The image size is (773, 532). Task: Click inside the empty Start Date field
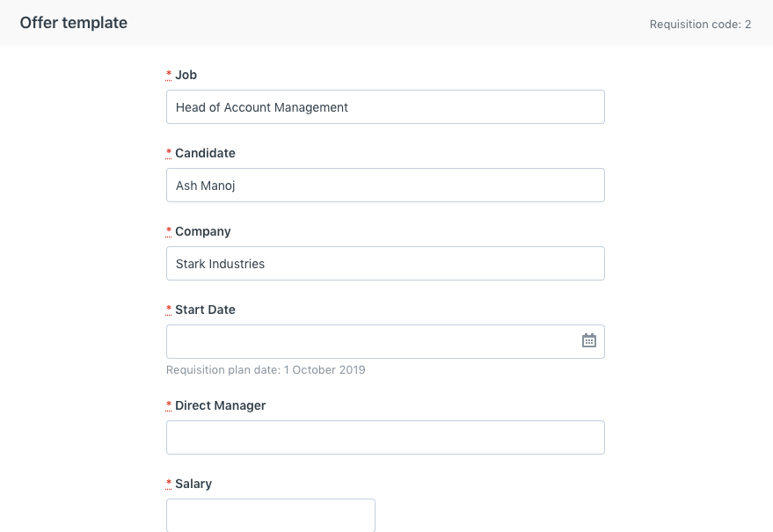[369, 341]
